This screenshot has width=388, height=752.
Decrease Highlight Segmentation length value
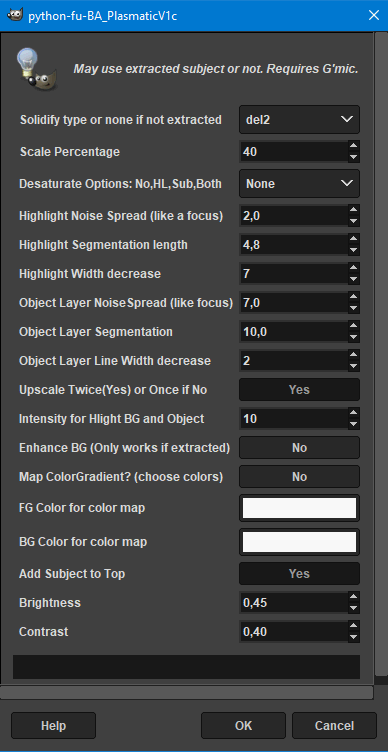pos(353,250)
